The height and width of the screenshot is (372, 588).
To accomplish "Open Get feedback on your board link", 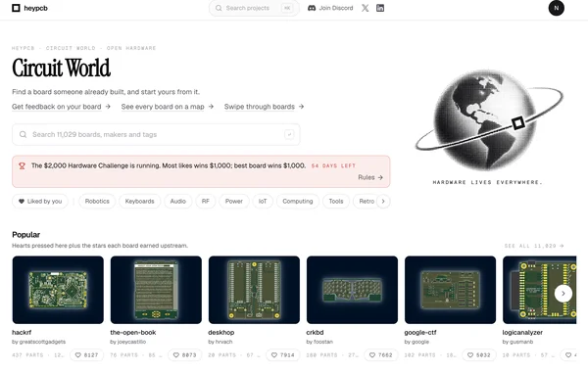I will [61, 107].
